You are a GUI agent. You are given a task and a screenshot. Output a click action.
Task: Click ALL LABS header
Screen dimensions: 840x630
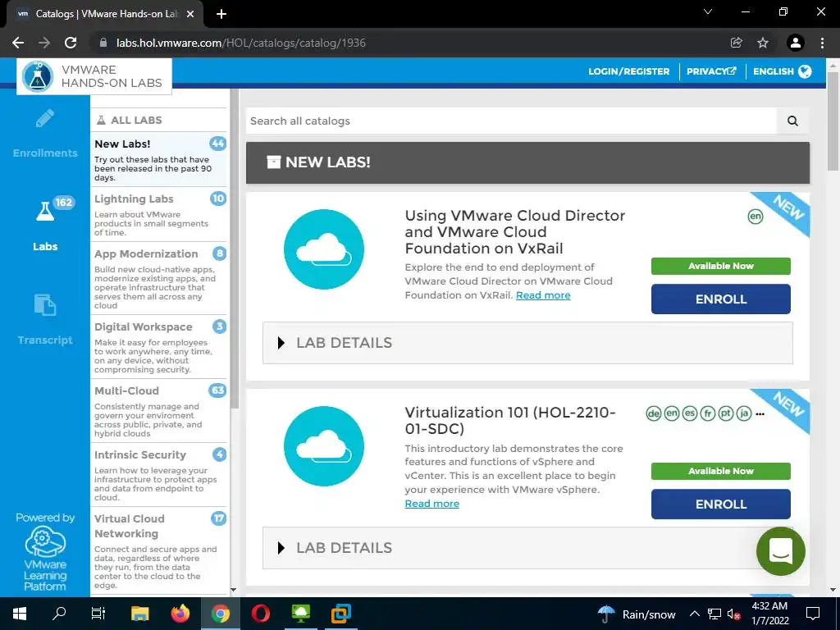(x=129, y=120)
